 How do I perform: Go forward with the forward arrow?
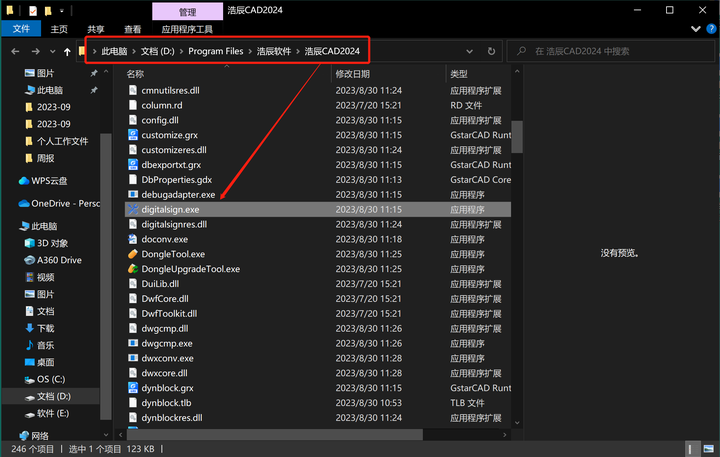coord(35,51)
